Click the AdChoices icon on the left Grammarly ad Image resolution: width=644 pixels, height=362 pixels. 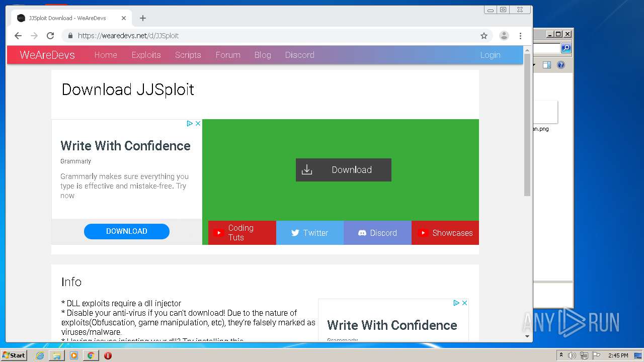(x=190, y=123)
